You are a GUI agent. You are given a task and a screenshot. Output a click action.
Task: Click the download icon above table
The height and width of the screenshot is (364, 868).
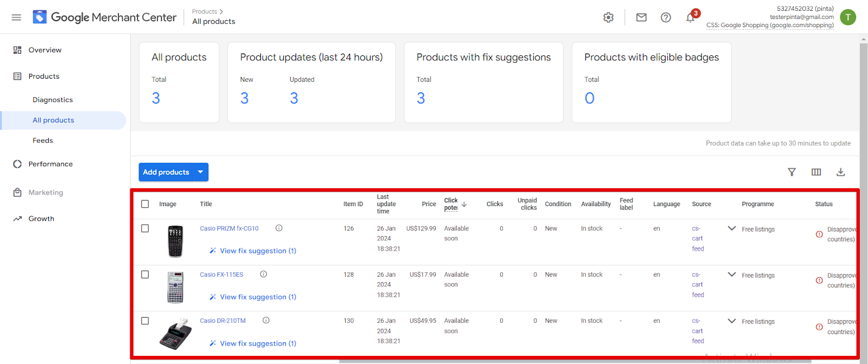(840, 172)
